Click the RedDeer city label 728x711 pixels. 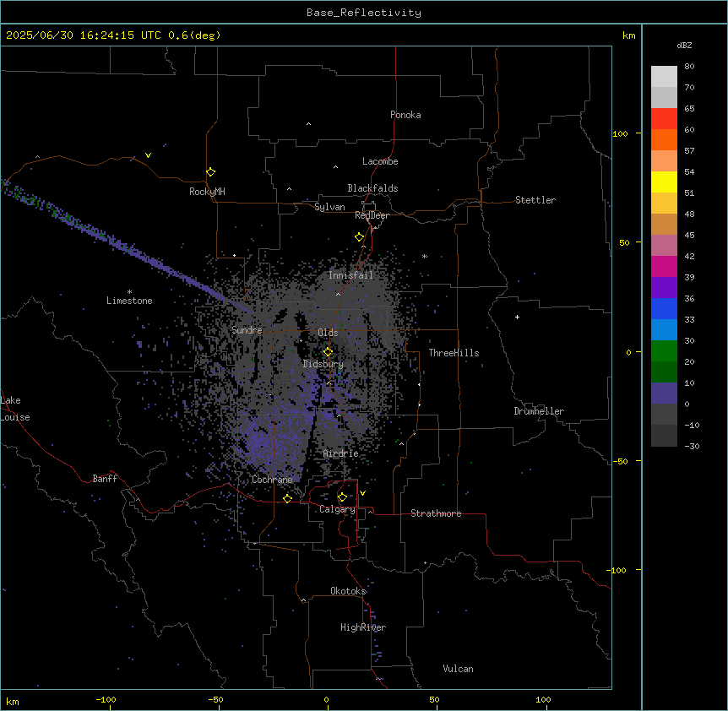pos(372,215)
